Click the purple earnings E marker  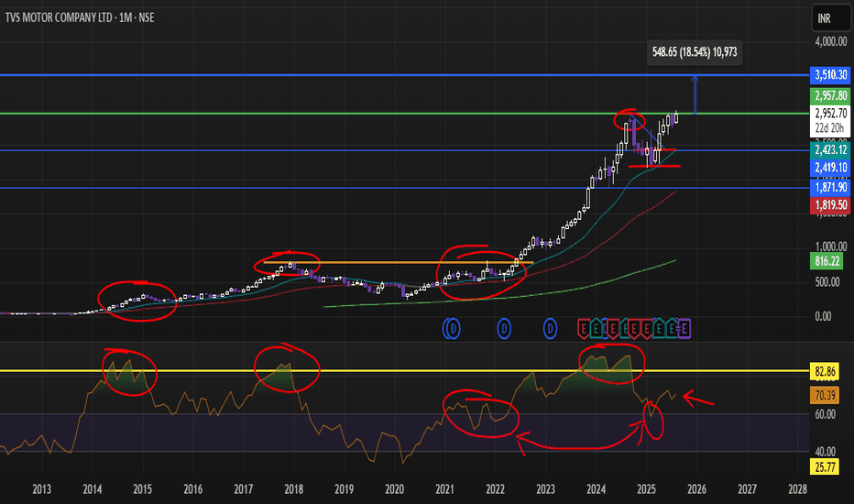pyautogui.click(x=684, y=329)
